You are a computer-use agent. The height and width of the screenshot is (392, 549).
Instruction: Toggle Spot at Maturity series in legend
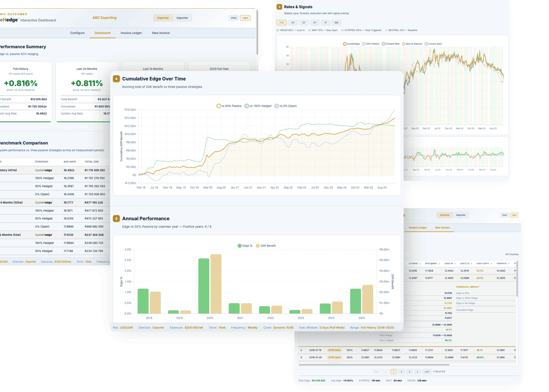click(412, 44)
